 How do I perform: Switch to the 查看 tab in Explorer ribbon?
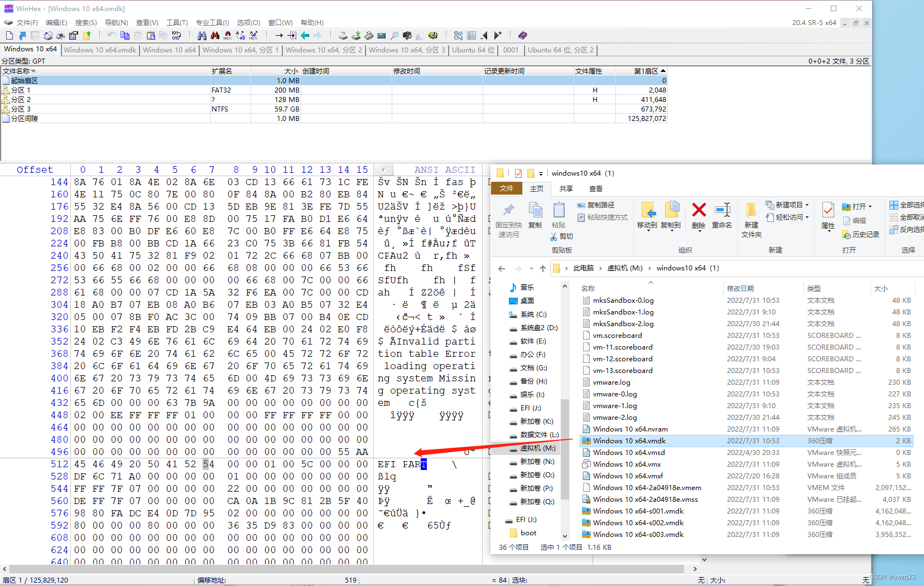596,188
